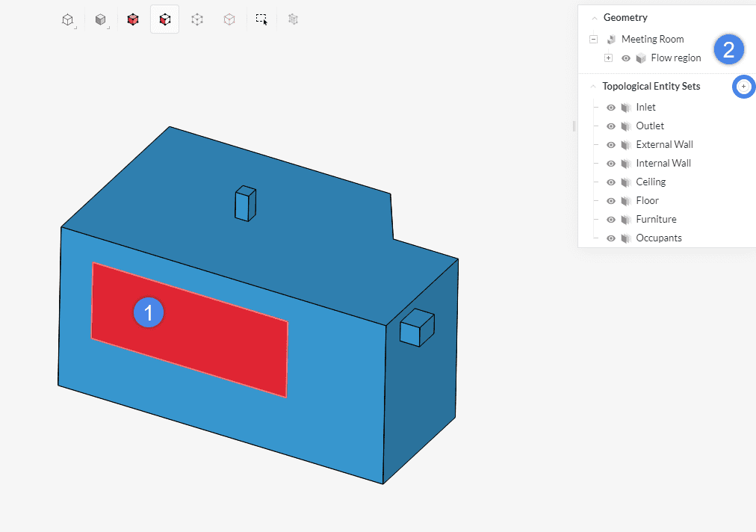
Task: Collapse the Meeting Room tree node
Action: point(592,39)
